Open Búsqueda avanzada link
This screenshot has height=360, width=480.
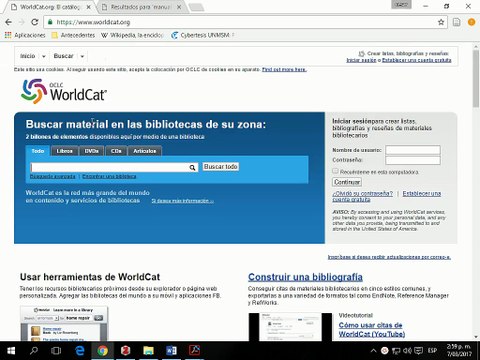click(53, 176)
